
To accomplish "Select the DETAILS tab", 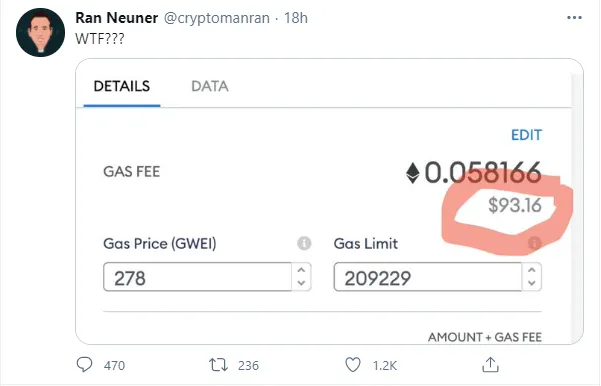I will tap(122, 86).
